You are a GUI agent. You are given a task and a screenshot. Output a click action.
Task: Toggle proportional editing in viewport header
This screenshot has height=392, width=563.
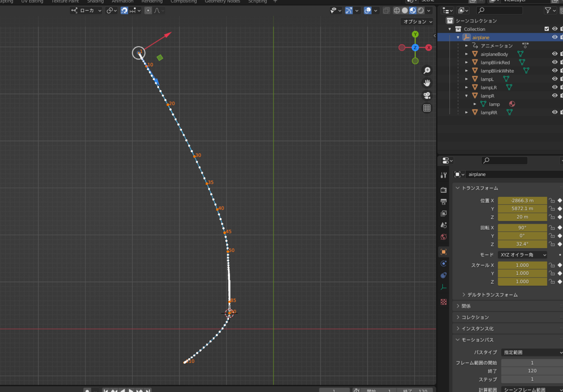click(147, 10)
